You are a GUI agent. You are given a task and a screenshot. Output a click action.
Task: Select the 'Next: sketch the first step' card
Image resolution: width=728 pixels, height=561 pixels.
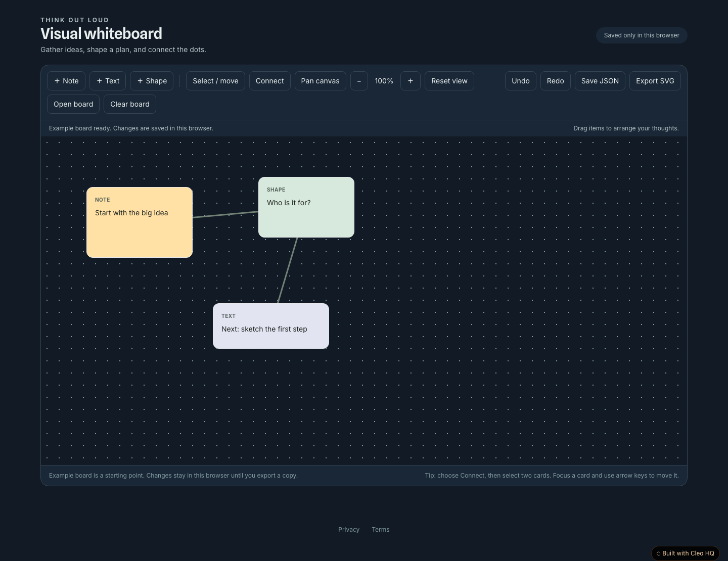[x=271, y=326]
